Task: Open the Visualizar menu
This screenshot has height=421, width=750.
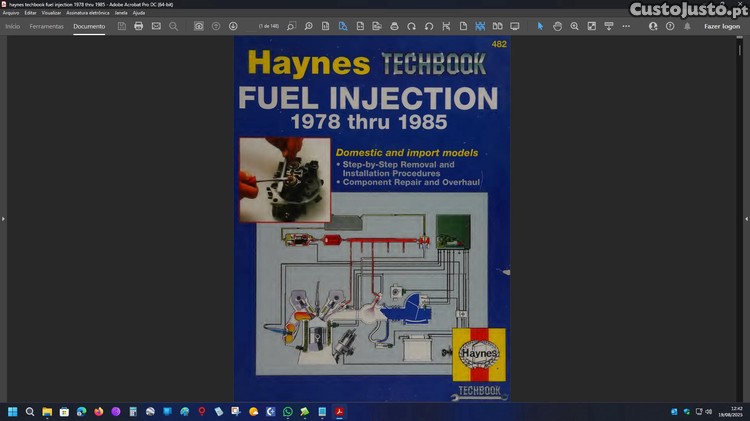Action: point(51,13)
